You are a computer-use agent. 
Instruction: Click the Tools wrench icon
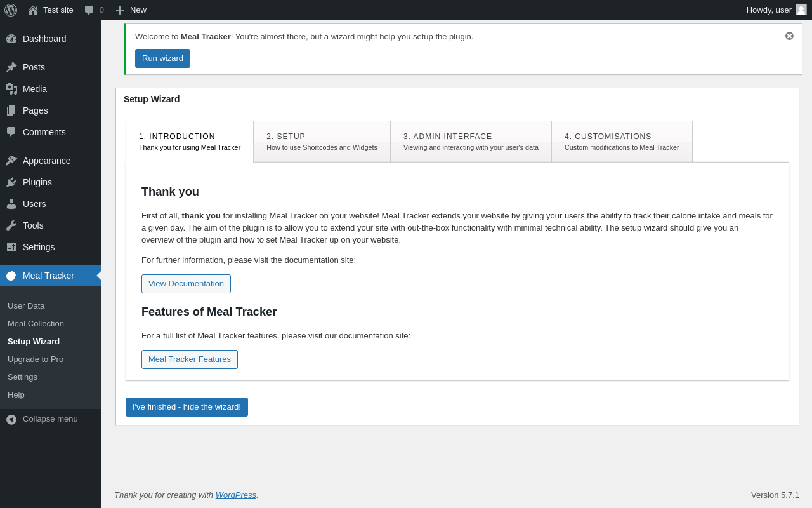(x=11, y=225)
